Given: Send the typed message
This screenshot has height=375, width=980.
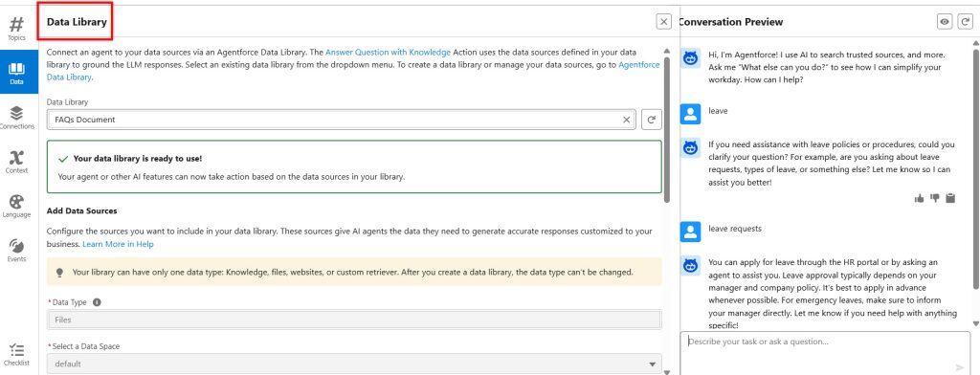Looking at the screenshot, I should (960, 367).
